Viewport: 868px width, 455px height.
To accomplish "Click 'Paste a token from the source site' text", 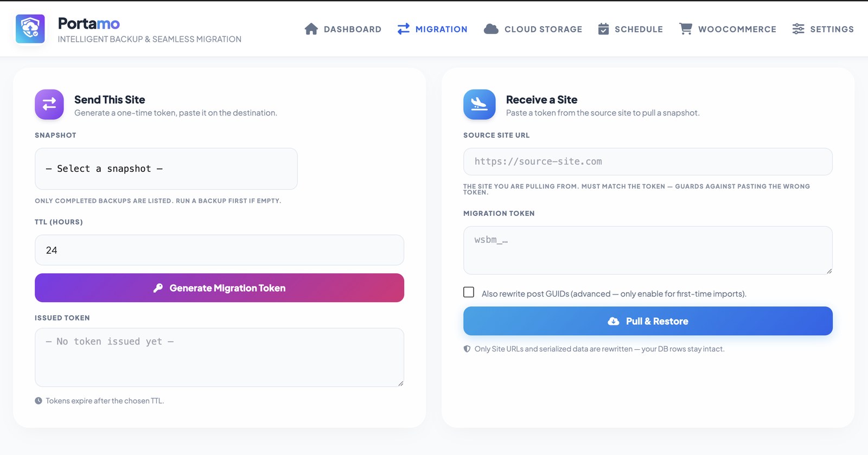I will [603, 113].
